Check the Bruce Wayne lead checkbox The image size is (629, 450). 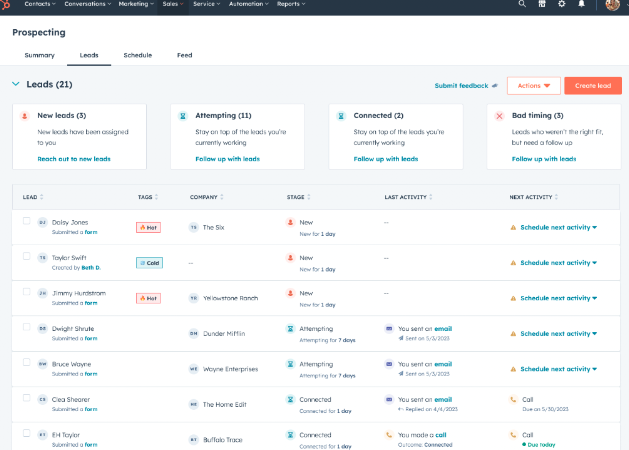[26, 362]
